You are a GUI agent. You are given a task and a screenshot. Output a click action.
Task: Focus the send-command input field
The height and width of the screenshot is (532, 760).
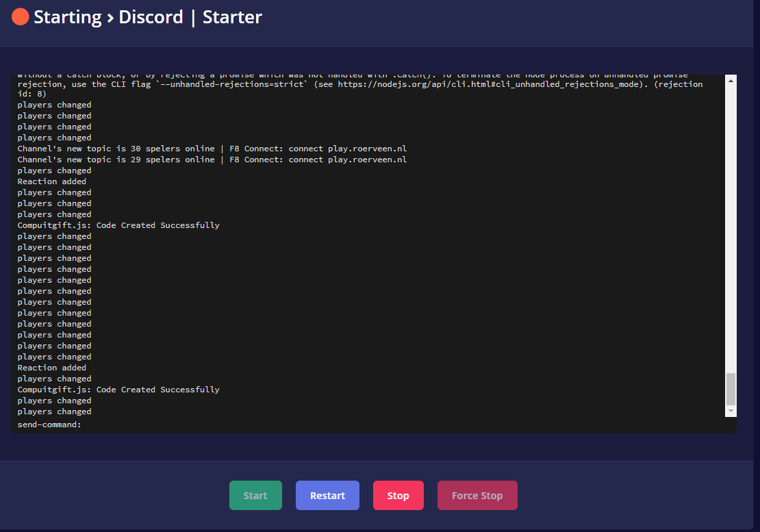[x=404, y=425]
